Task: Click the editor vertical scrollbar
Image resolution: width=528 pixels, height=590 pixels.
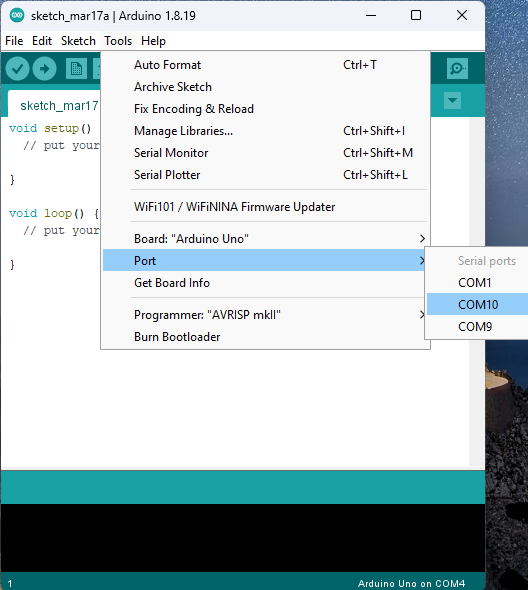Action: click(x=476, y=292)
